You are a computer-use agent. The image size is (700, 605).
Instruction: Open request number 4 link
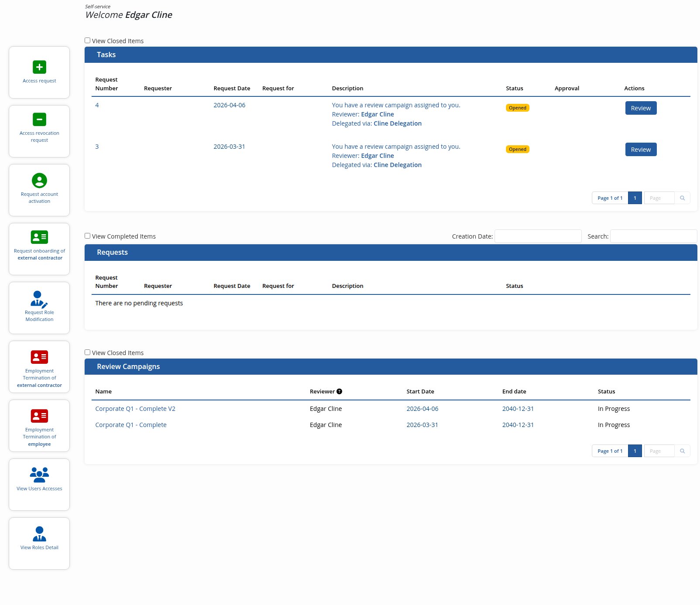[97, 105]
